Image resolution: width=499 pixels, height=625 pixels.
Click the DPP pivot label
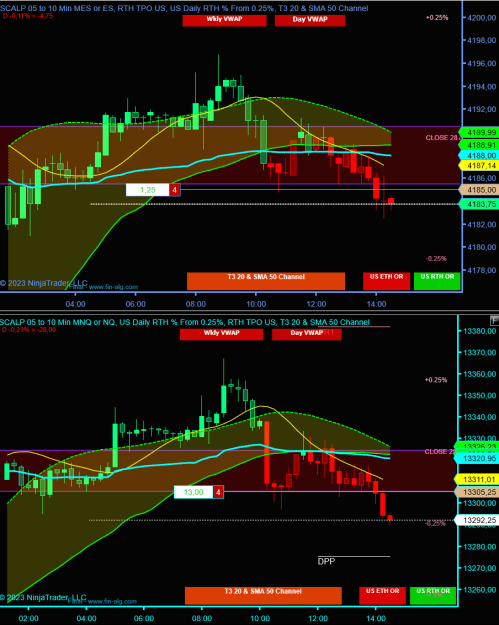click(x=326, y=561)
